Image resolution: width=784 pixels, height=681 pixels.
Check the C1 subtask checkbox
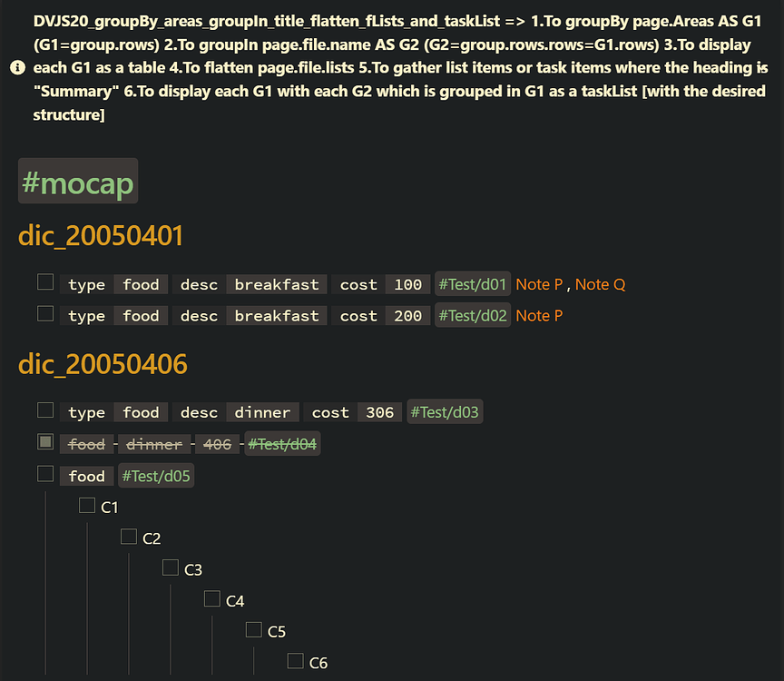87,505
